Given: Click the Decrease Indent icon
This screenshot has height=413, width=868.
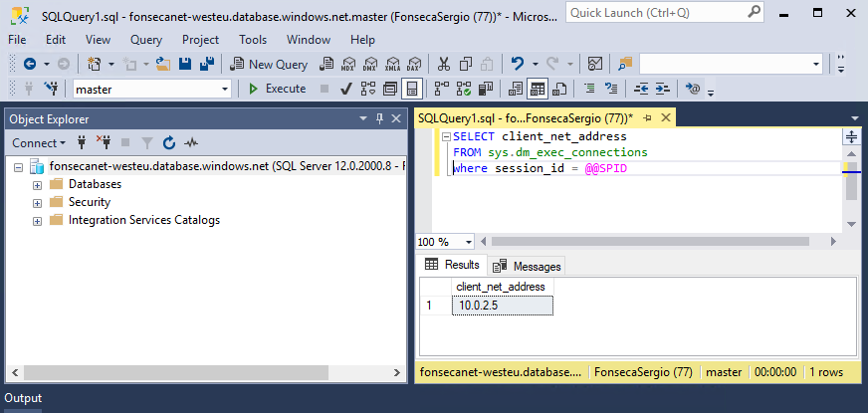Looking at the screenshot, I should pyautogui.click(x=641, y=88).
